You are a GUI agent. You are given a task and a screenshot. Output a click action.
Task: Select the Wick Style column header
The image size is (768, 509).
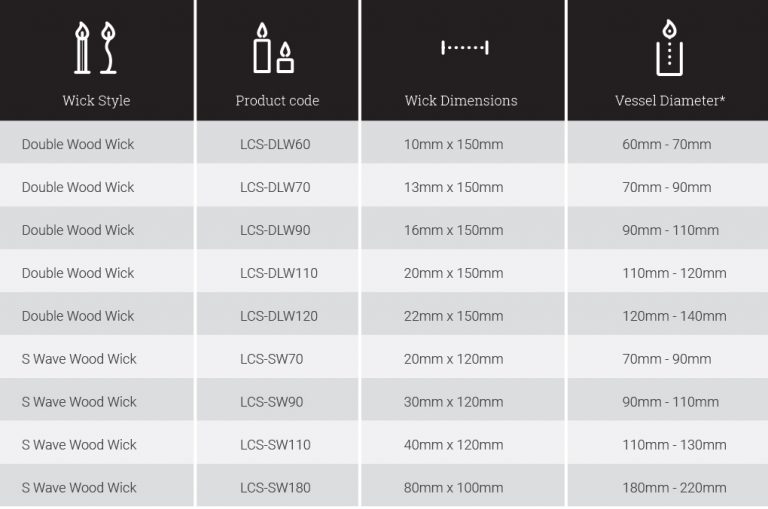[x=96, y=100]
